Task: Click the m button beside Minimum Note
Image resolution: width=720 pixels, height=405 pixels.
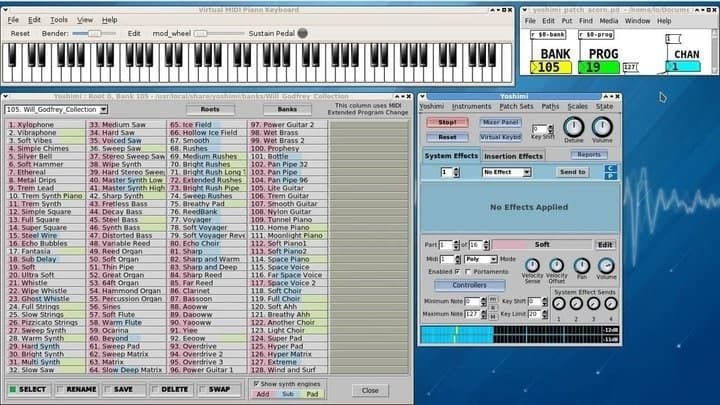Action: (x=493, y=299)
